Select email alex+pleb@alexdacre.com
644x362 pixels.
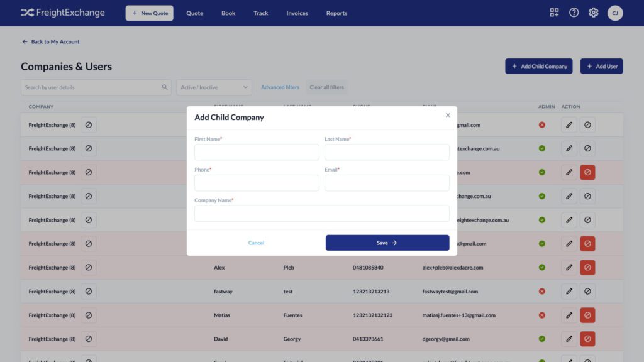pyautogui.click(x=453, y=268)
